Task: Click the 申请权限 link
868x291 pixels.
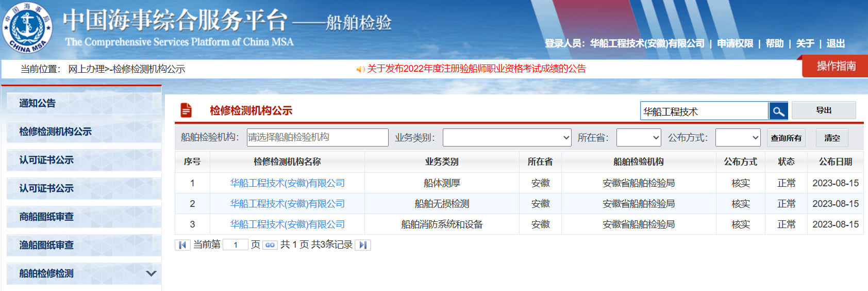Action: [x=735, y=43]
